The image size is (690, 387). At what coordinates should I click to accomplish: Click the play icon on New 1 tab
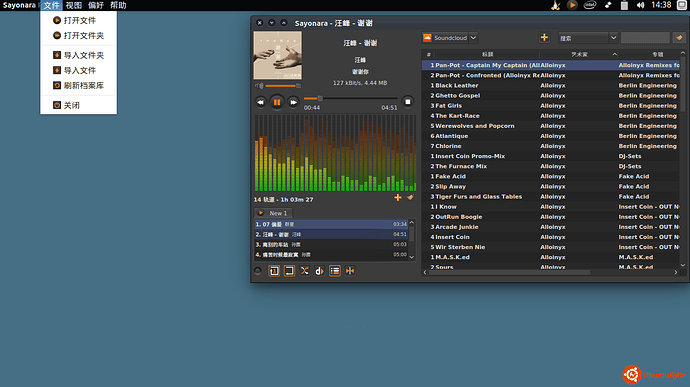[261, 213]
